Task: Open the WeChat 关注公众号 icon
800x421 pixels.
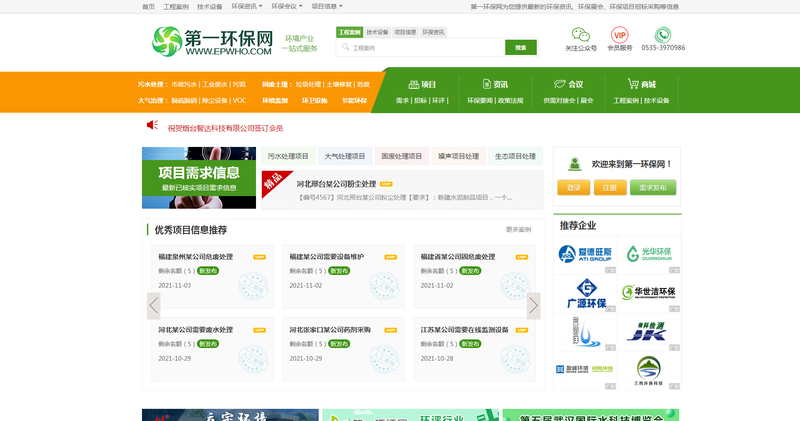Action: click(581, 35)
